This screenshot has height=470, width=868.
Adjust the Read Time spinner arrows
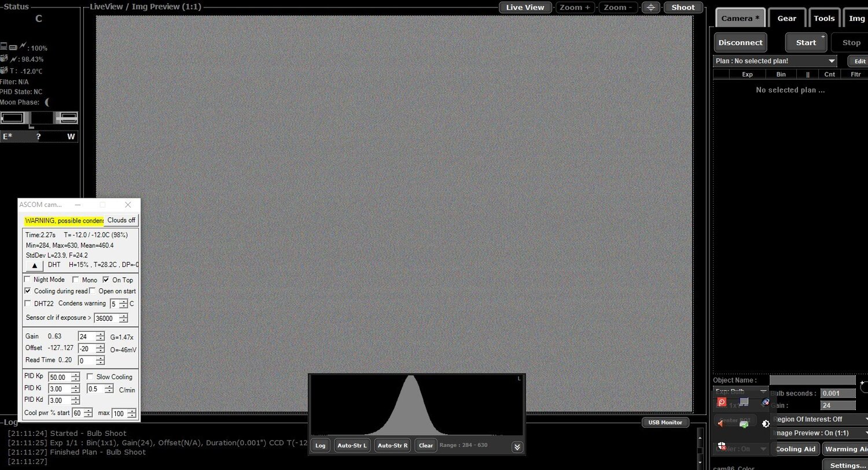pos(100,360)
